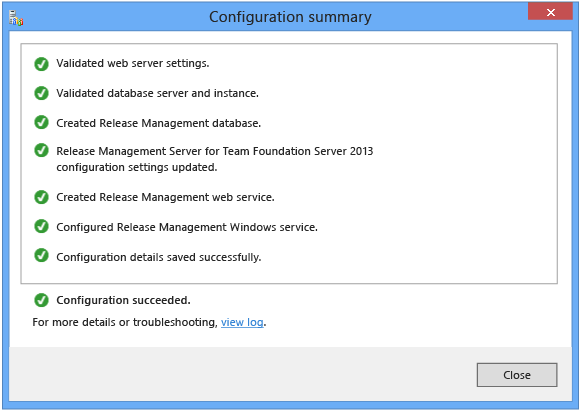Click the 'Configuration succeeded.' status text

pos(123,300)
